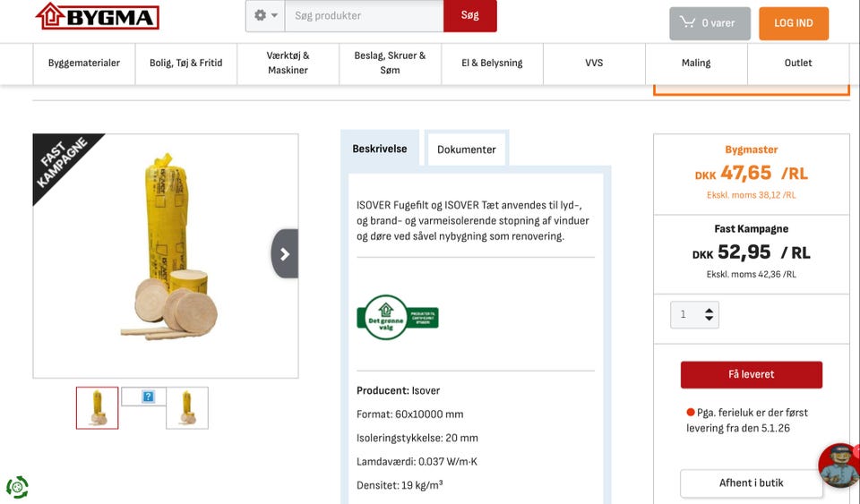Focus the 'Søg produkter' search field
Image resolution: width=860 pixels, height=504 pixels.
coord(365,15)
